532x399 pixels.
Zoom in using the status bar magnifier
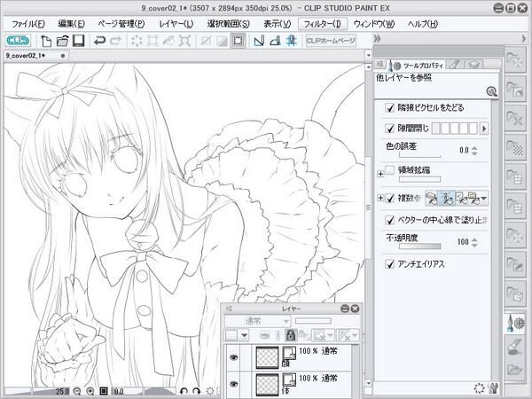[x=90, y=391]
